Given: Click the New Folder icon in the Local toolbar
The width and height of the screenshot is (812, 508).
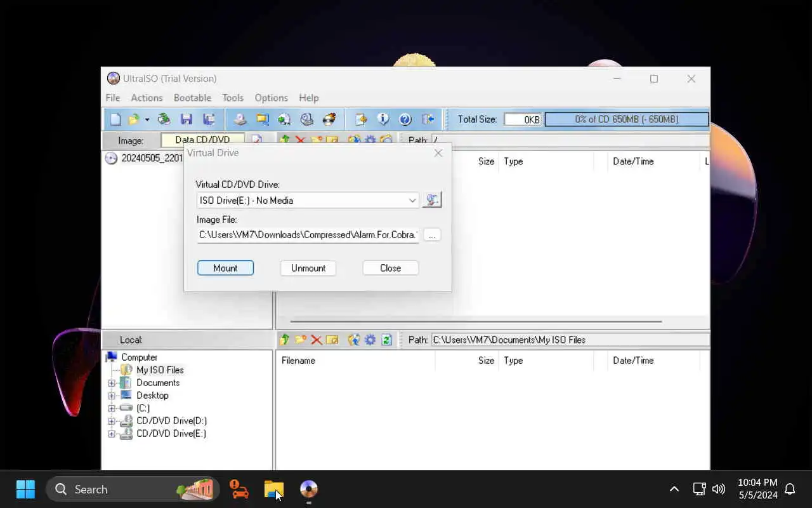Looking at the screenshot, I should point(300,340).
